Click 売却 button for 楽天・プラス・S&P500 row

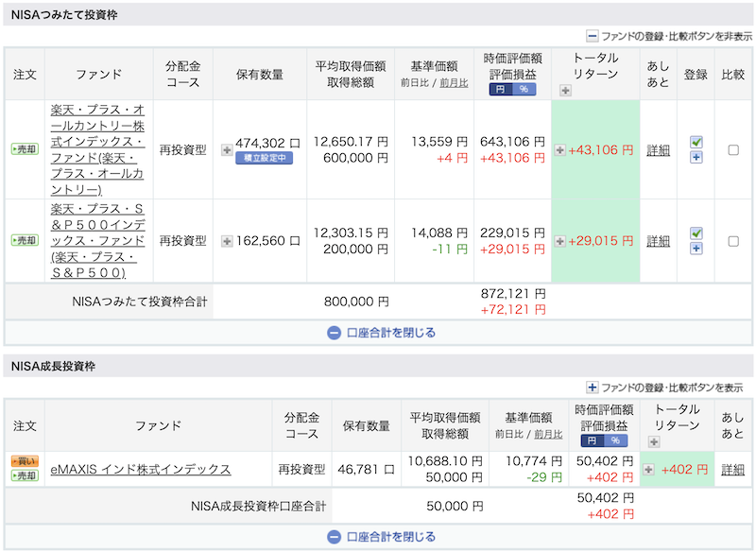(x=25, y=240)
